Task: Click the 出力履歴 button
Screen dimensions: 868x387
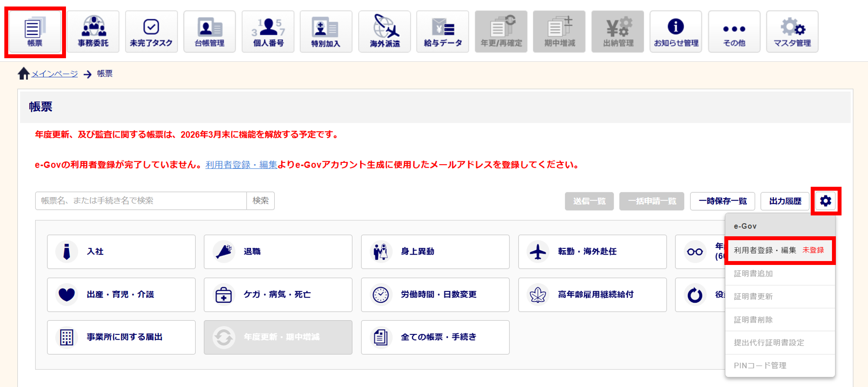Action: click(x=785, y=201)
